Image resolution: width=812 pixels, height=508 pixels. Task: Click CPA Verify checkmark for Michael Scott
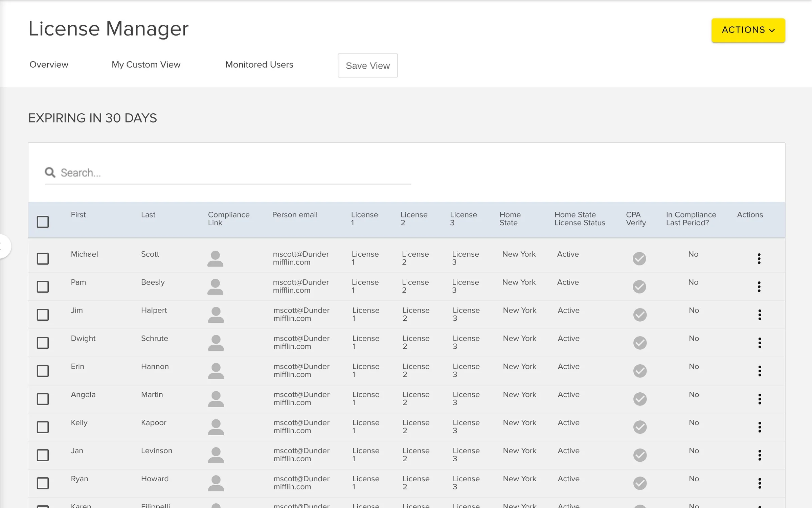[639, 259]
